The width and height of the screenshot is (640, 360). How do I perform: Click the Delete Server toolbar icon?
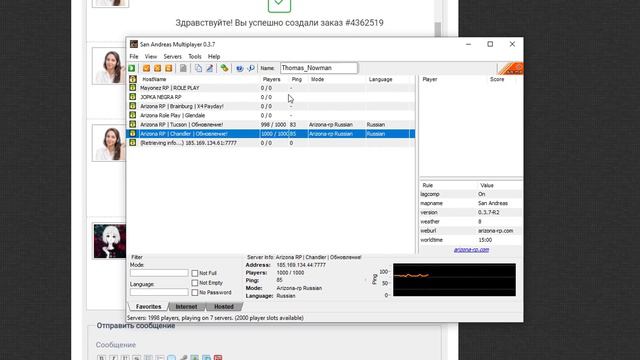pyautogui.click(x=158, y=68)
